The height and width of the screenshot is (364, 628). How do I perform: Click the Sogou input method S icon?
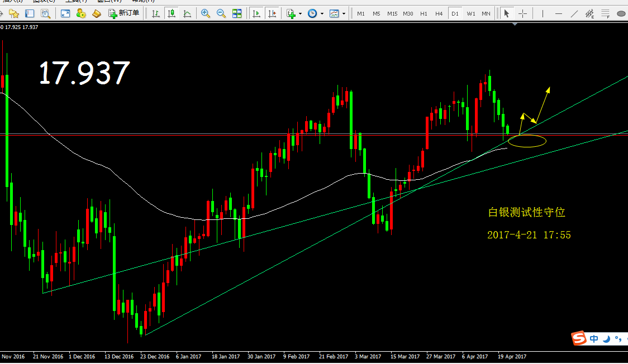click(x=579, y=338)
